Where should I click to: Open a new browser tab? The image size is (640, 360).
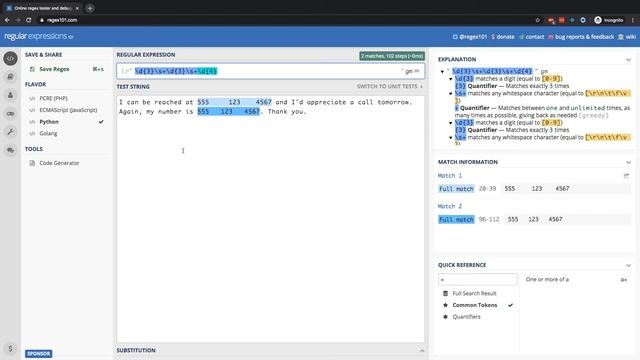[x=90, y=8]
